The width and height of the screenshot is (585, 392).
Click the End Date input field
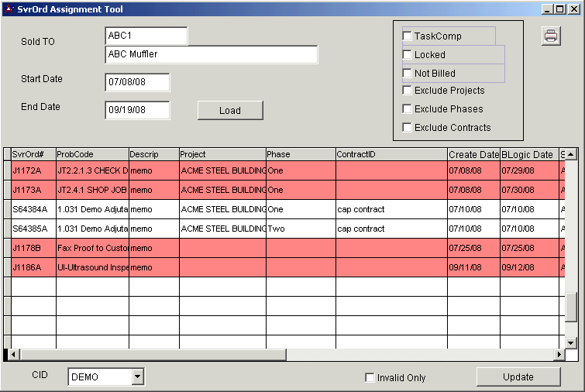[x=137, y=110]
